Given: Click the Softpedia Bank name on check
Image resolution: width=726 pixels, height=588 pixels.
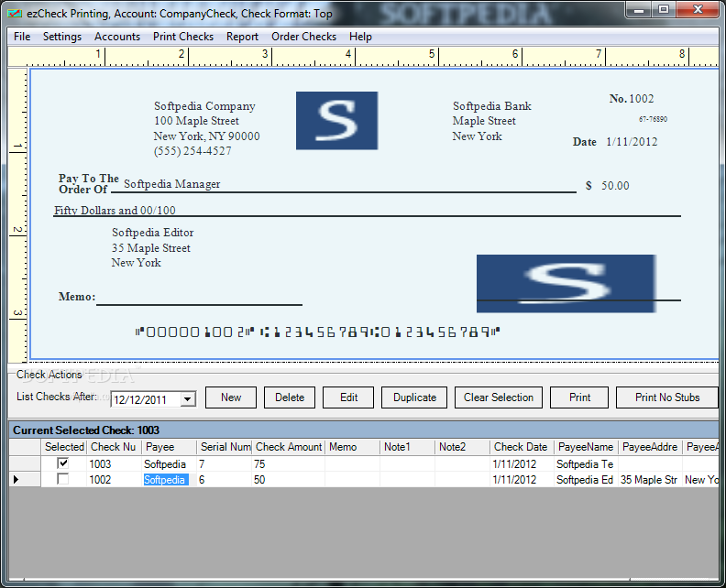Looking at the screenshot, I should click(x=491, y=106).
